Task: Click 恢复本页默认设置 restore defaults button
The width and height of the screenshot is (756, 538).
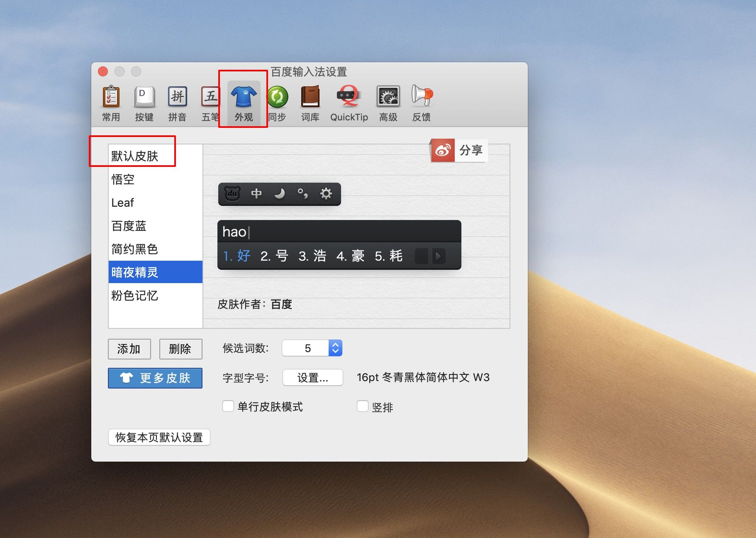Action: [x=159, y=438]
